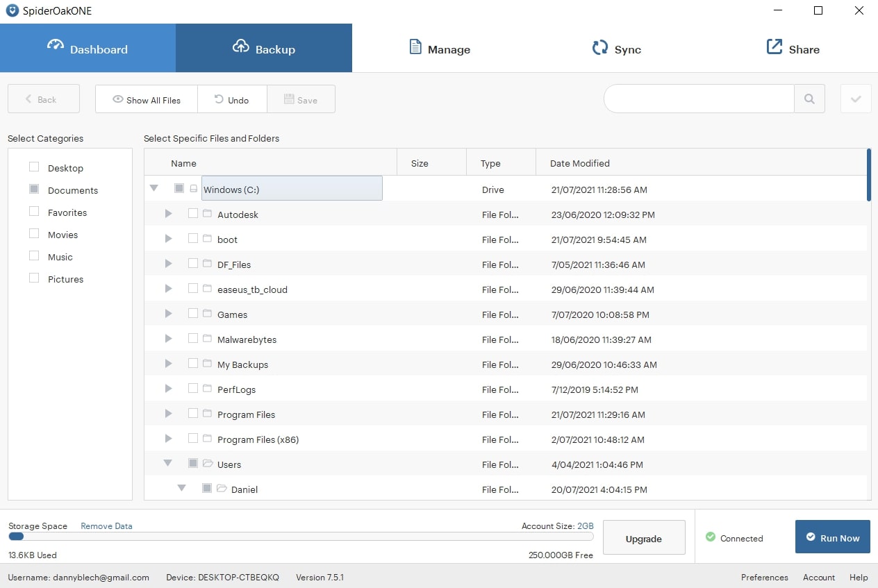878x588 pixels.
Task: Click the checkmark confirm button beside search
Action: pos(856,99)
